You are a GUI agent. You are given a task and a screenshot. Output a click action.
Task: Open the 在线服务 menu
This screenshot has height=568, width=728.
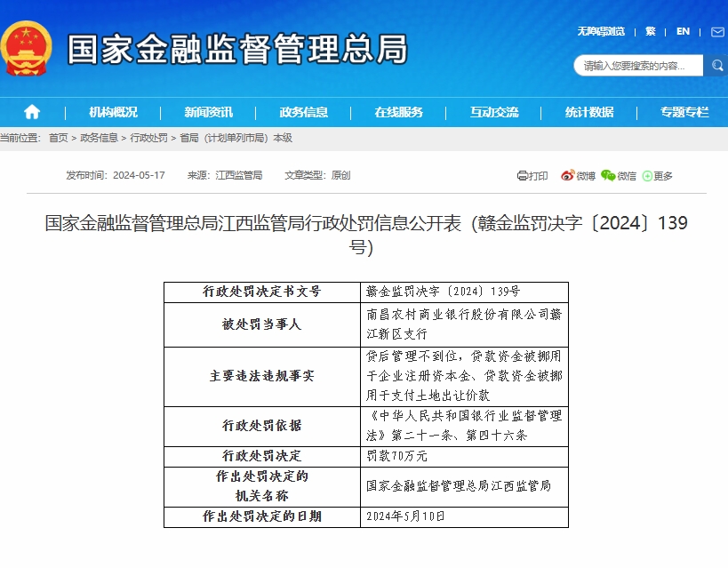[399, 112]
